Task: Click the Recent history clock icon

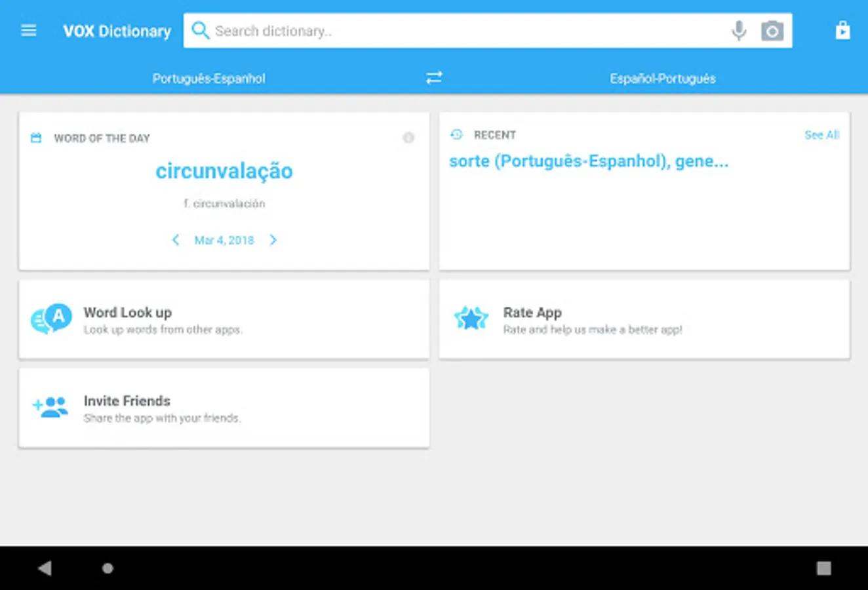Action: point(456,134)
